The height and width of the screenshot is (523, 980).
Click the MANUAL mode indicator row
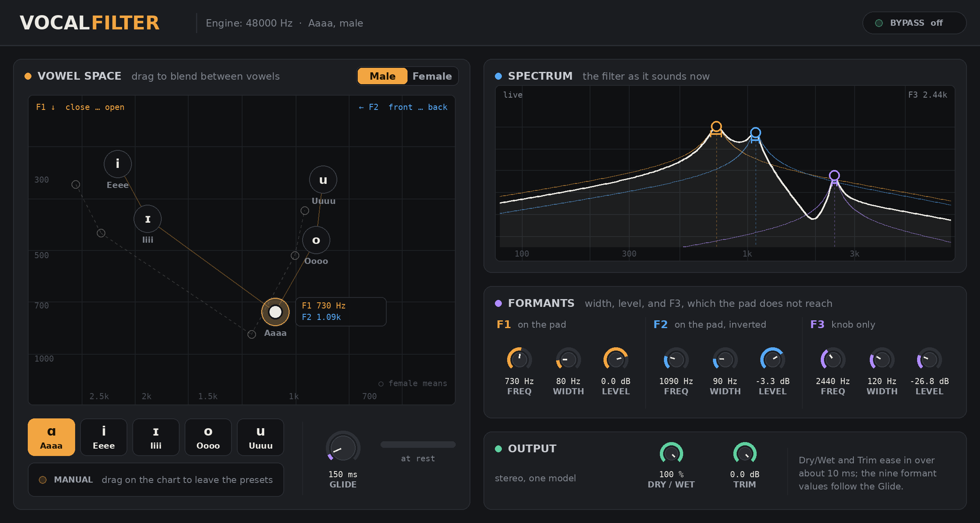(x=156, y=480)
